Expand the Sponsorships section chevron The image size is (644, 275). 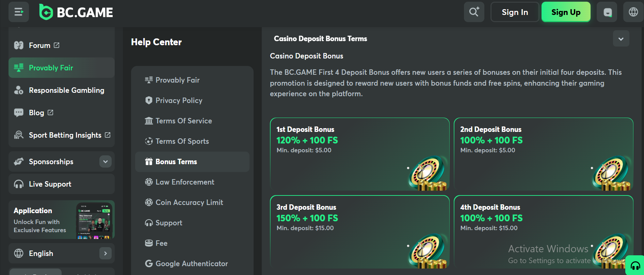(106, 161)
